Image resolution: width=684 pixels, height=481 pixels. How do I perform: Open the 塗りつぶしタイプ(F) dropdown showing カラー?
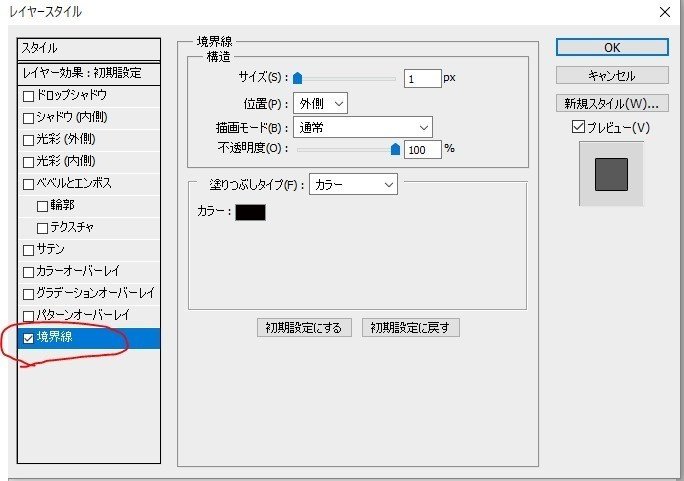353,184
